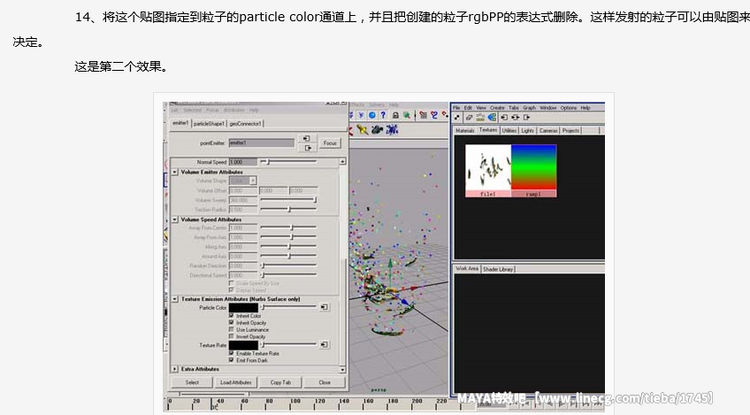
Task: Enable the Use Luminance checkbox
Action: 232,329
